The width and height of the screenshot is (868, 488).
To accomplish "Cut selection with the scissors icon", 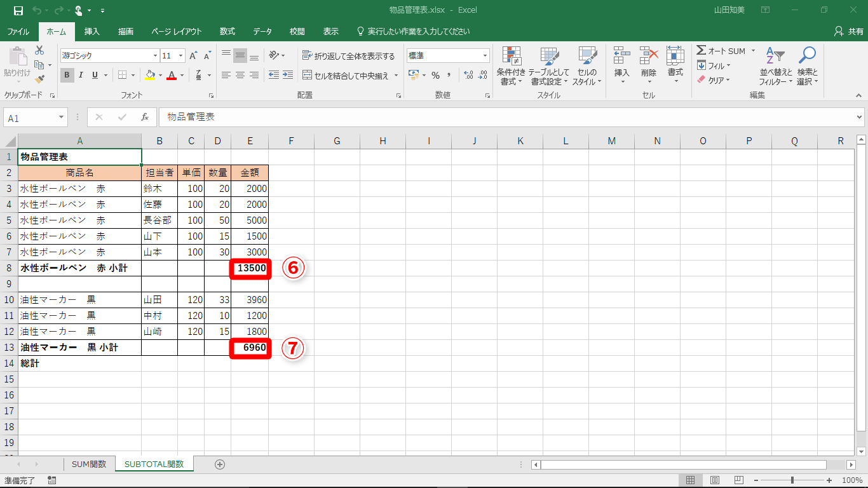I will click(39, 50).
